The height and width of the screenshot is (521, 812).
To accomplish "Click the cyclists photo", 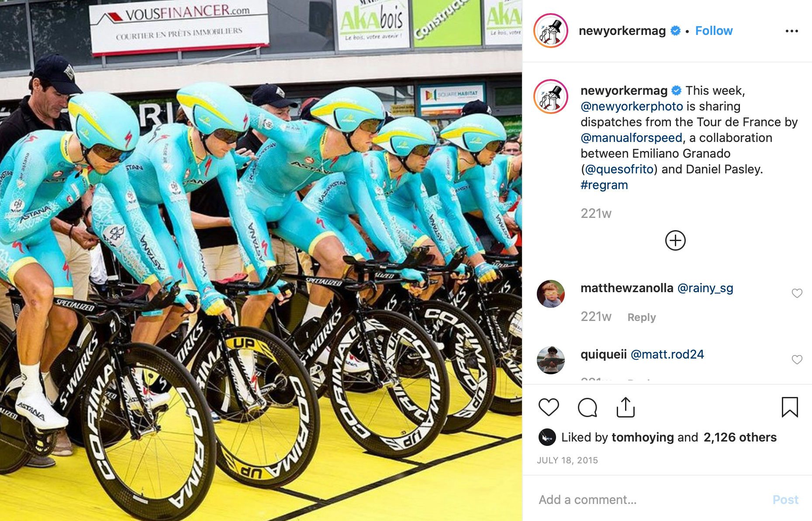I will click(x=261, y=260).
